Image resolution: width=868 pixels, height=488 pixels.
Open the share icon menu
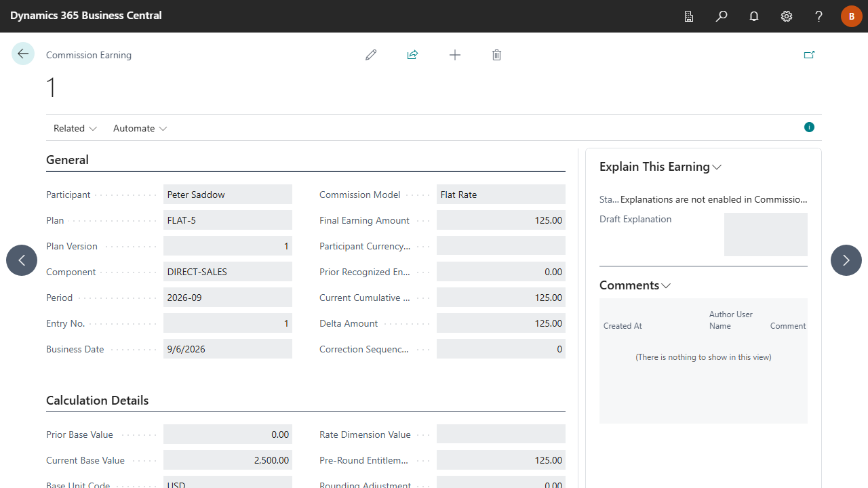[412, 55]
